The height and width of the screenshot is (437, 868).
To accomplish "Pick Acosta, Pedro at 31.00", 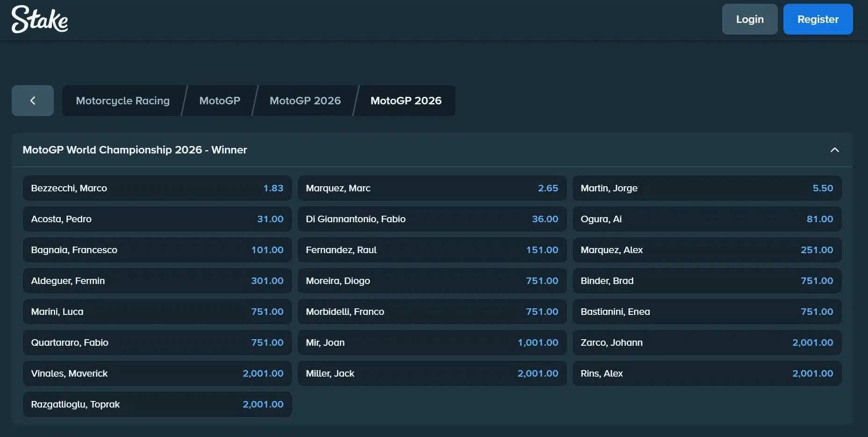I will (x=158, y=219).
